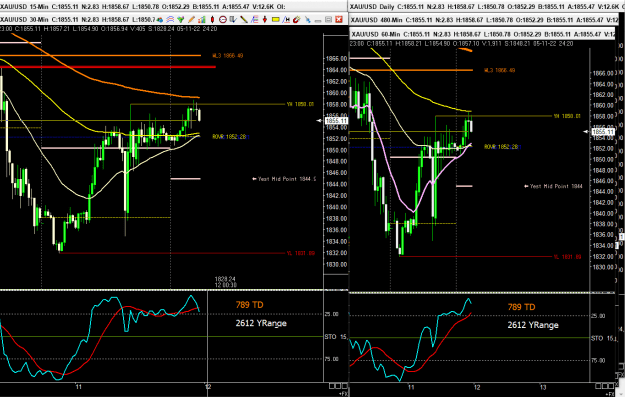The image size is (625, 397).
Task: Minimize the XAU/USD 30-Min chart window
Action: 318,20
